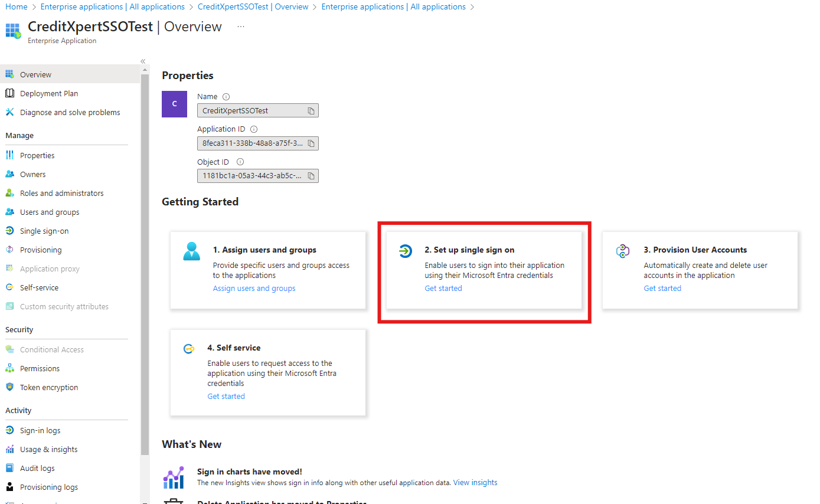Copy the Application ID value

(x=311, y=143)
